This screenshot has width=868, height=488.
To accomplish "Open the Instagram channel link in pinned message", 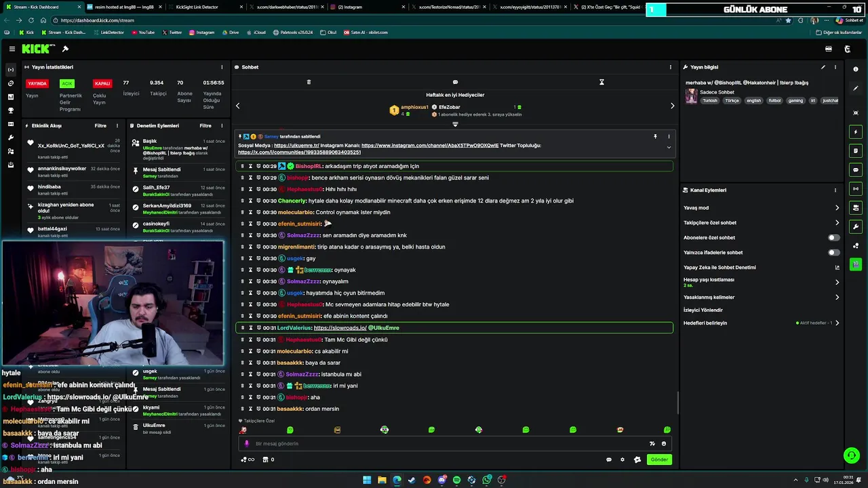I will pos(430,146).
